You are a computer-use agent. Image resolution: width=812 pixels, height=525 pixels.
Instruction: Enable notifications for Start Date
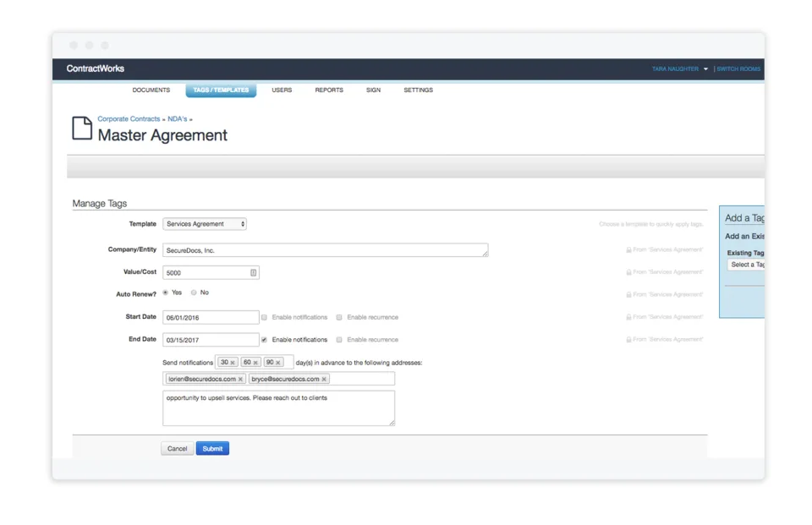(x=264, y=317)
